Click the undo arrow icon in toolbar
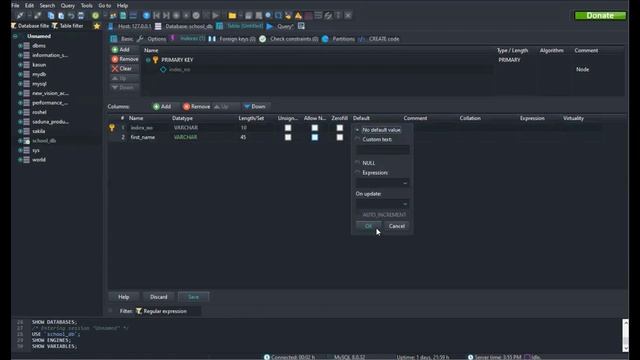This screenshot has height=360, width=640. [71, 16]
